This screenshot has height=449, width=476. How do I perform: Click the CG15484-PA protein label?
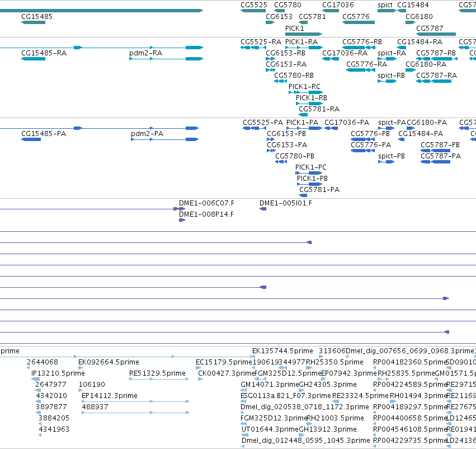click(x=421, y=134)
